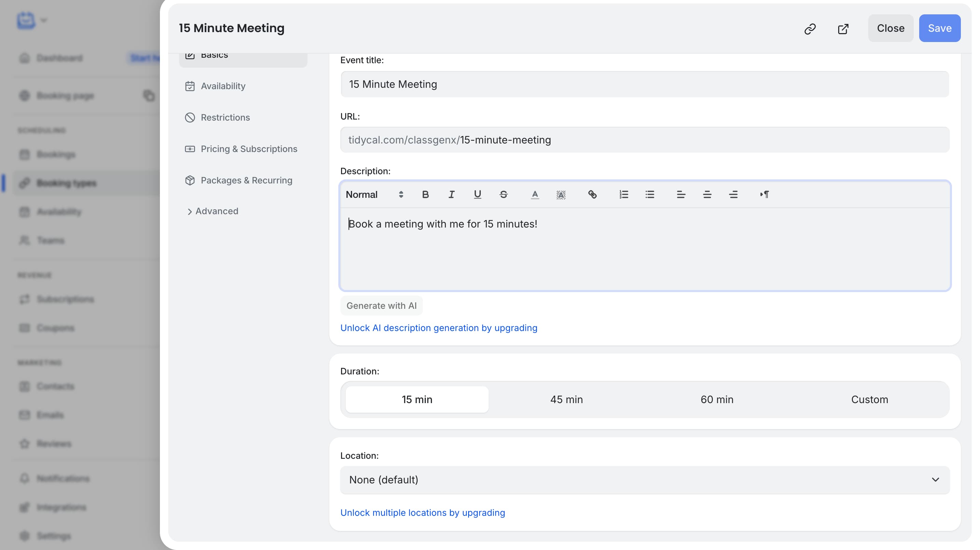The image size is (980, 550).
Task: Open Subscriptions in sidebar
Action: [x=65, y=299]
